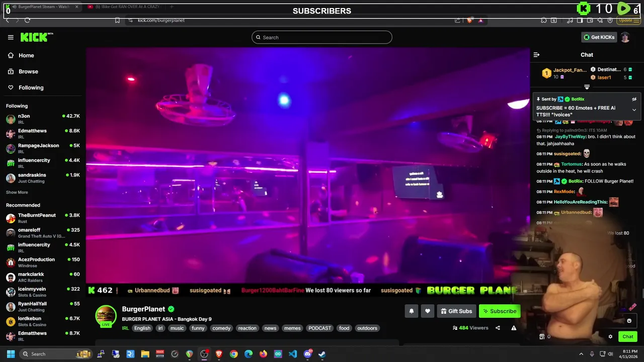Click the Get KICKs button
The image size is (644, 362).
[x=599, y=37]
